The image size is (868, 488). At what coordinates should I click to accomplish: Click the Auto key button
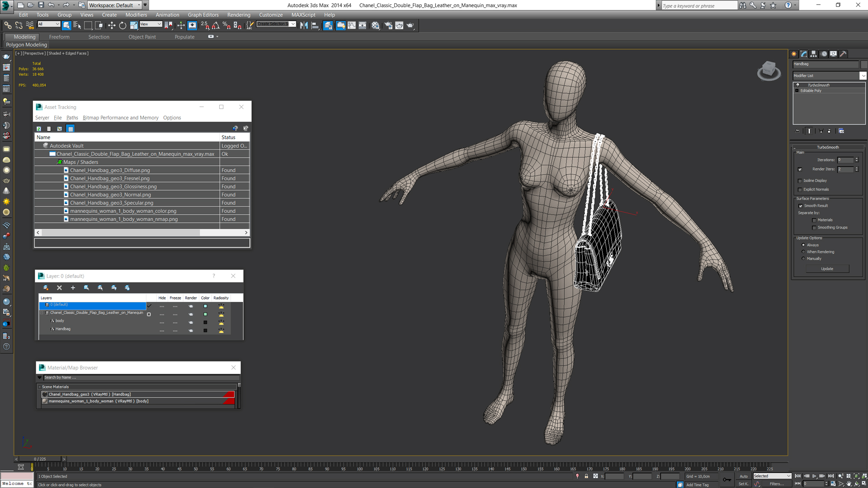(x=744, y=476)
